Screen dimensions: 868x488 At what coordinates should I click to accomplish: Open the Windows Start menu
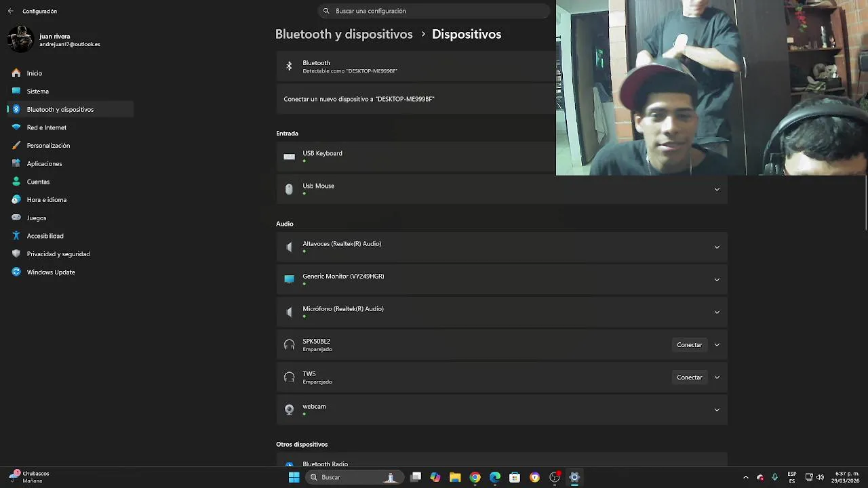coord(294,477)
